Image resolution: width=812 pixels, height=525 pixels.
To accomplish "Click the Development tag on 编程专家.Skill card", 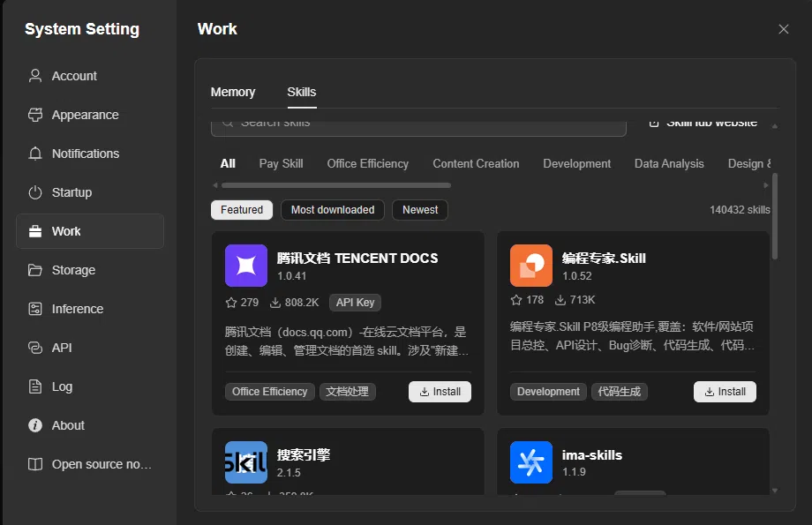I will [x=548, y=392].
